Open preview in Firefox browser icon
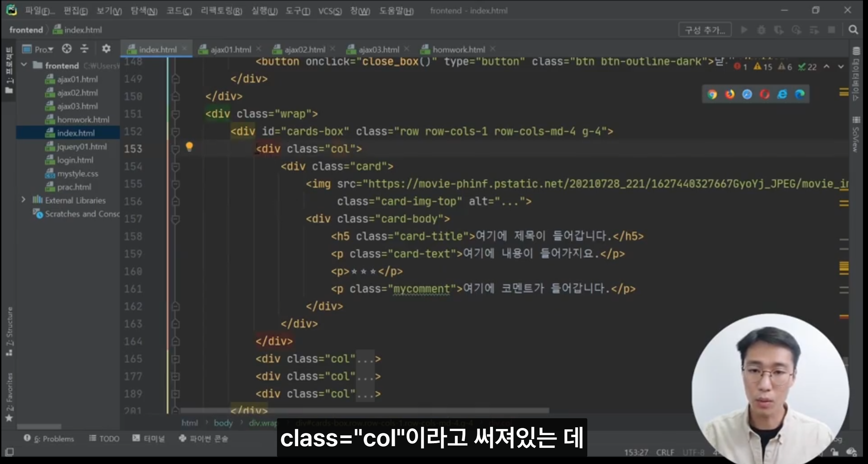The width and height of the screenshot is (868, 464). (x=730, y=94)
